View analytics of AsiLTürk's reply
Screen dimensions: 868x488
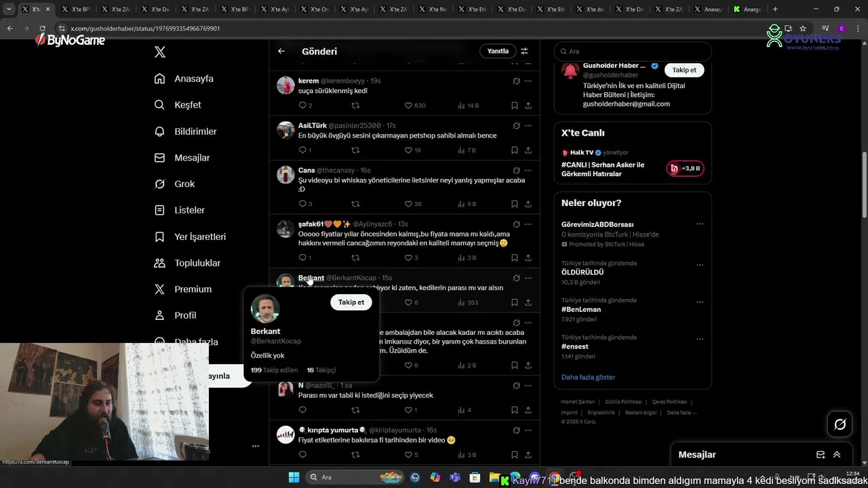coord(467,150)
